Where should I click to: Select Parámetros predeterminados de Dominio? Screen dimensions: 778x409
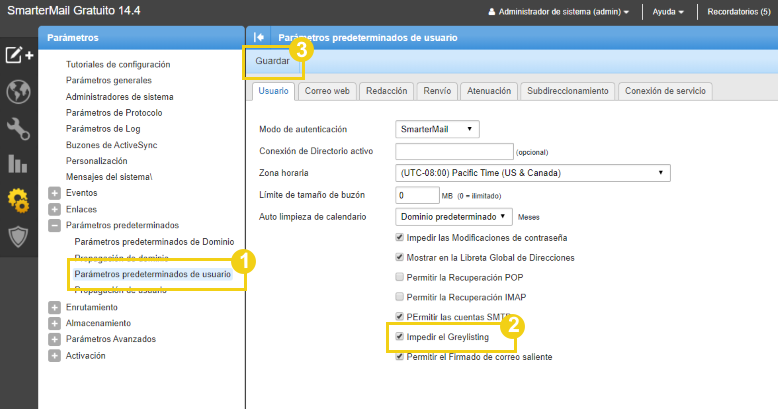154,242
